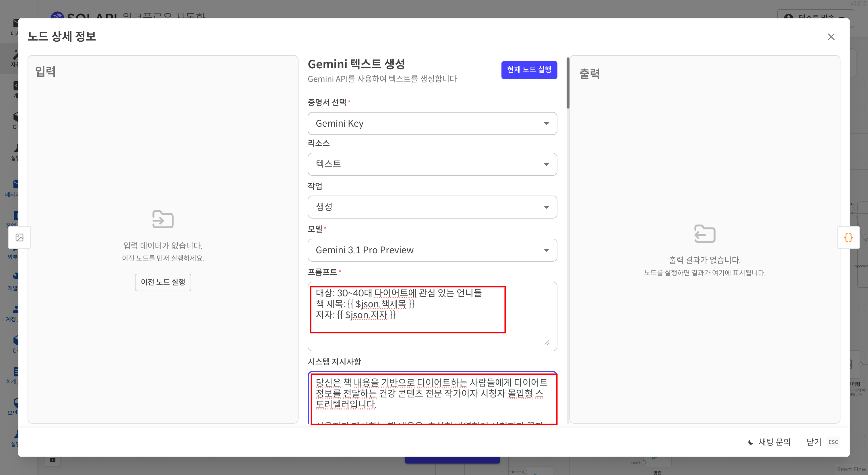Viewport: 868px width, 475px height.
Task: Expand the 리소스 텍스트 dropdown
Action: point(432,164)
